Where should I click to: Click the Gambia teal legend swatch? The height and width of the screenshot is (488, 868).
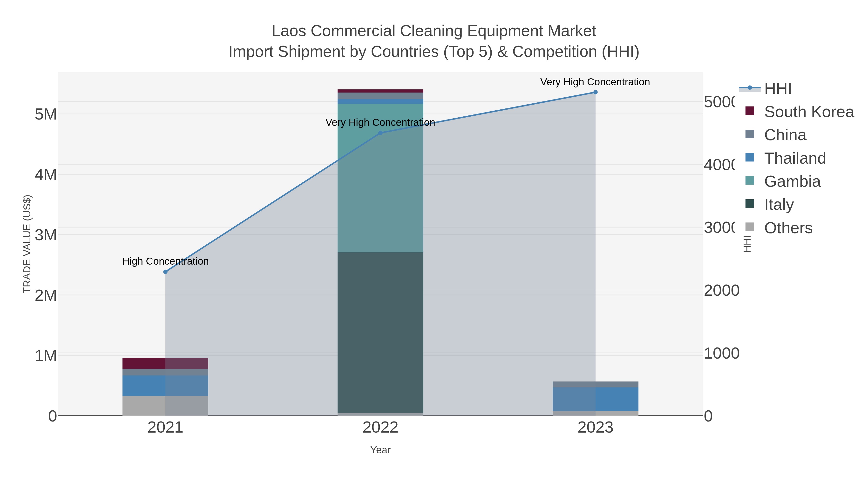tap(750, 180)
